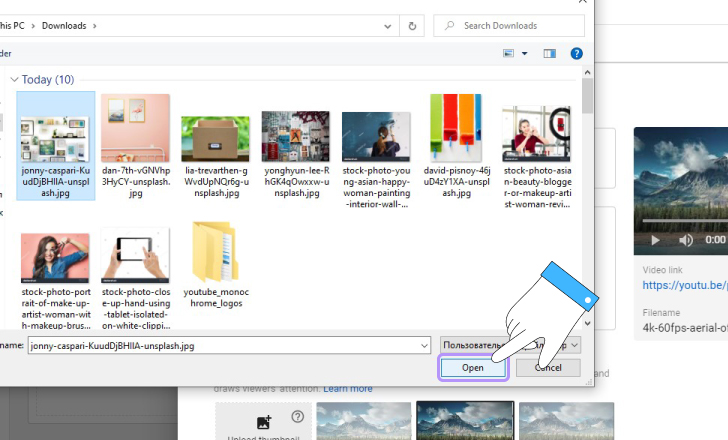Select the dan-7th-vGNVhp3HyCY-unsplash.jpg file

click(136, 146)
